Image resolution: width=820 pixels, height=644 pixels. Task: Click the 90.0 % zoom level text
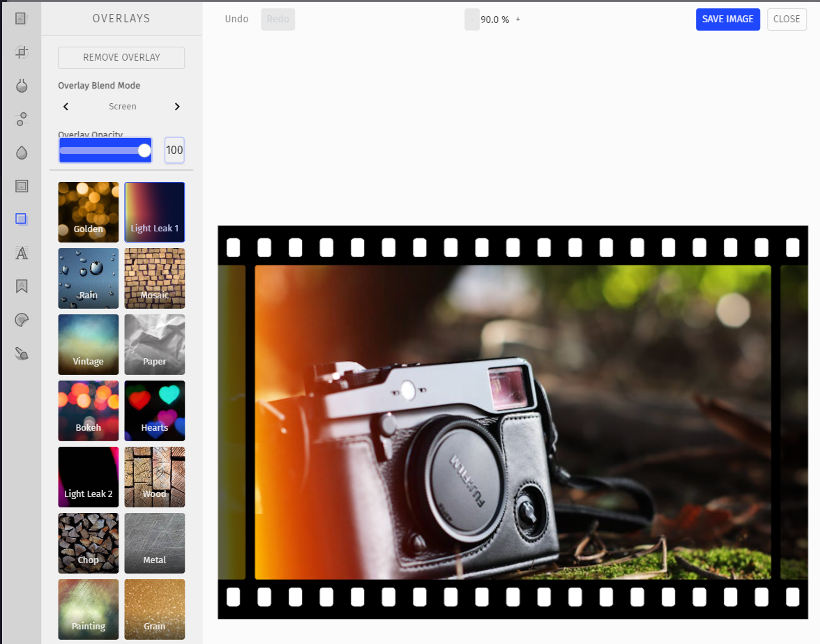click(x=495, y=20)
